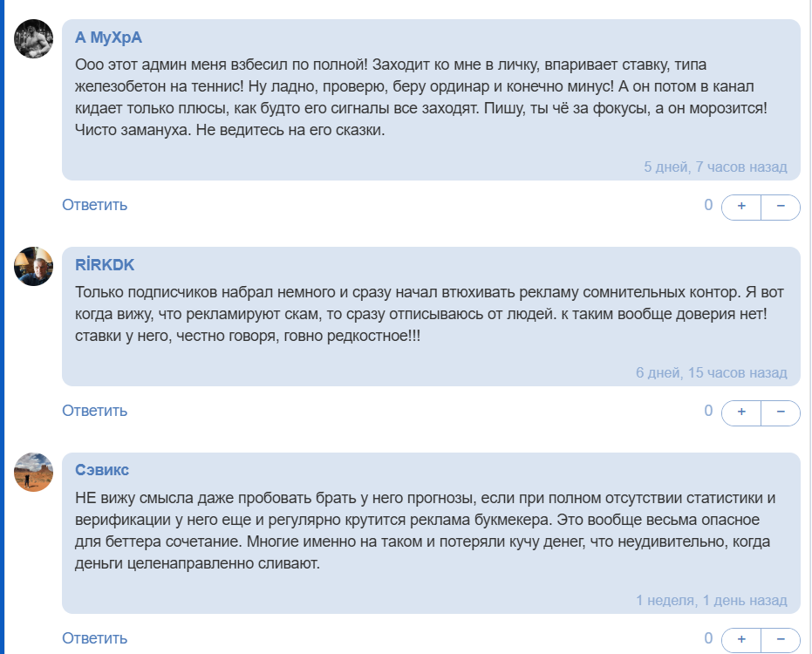The width and height of the screenshot is (812, 654).
Task: Open the Сэвикс username link
Action: click(x=102, y=470)
